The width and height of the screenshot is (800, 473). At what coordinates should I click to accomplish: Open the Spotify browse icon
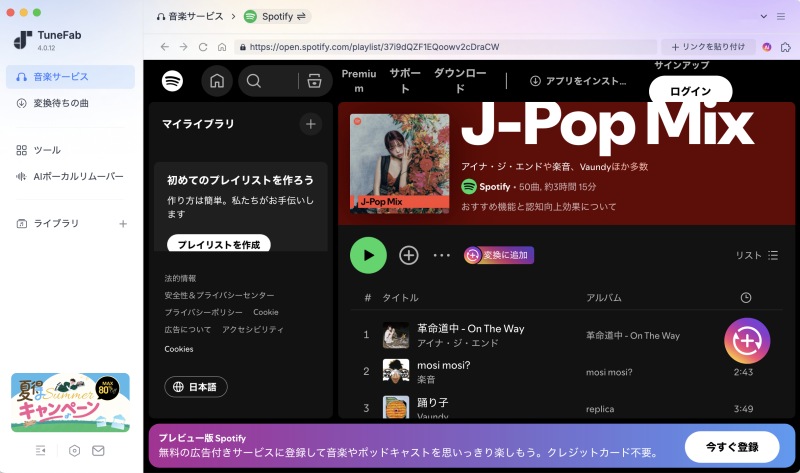pos(314,81)
